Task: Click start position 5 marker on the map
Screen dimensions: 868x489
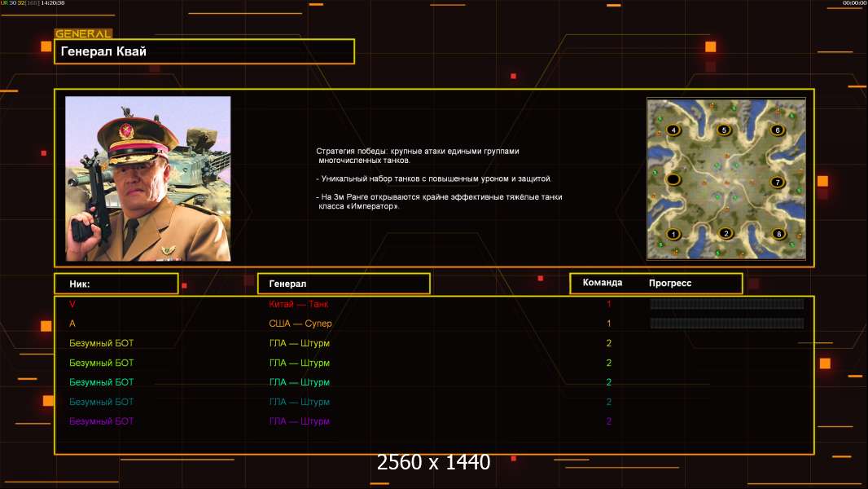Action: [724, 130]
